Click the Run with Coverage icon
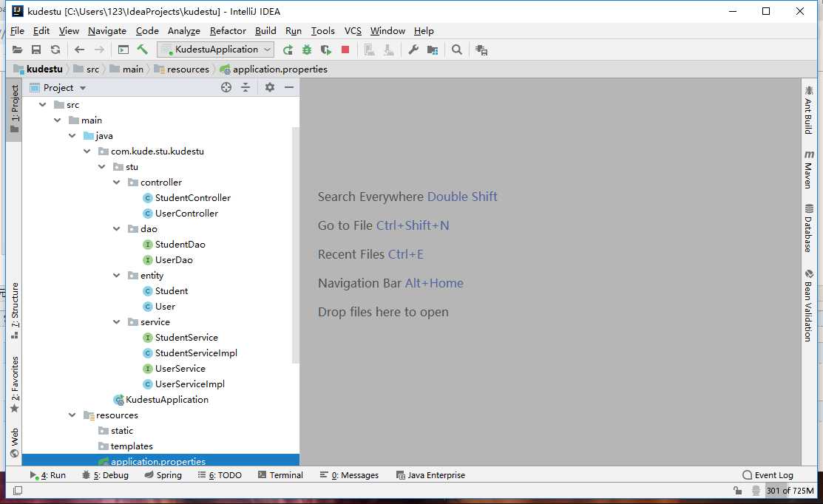 tap(326, 50)
